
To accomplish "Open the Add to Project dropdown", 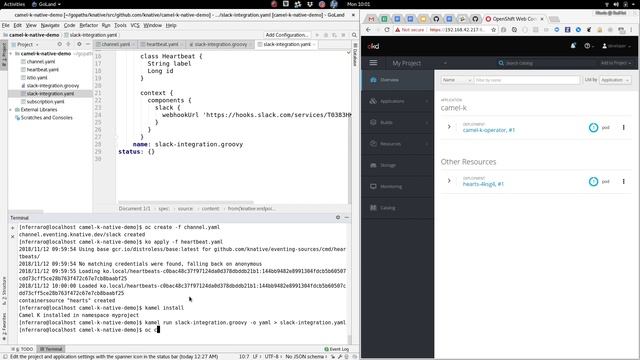I will 616,63.
